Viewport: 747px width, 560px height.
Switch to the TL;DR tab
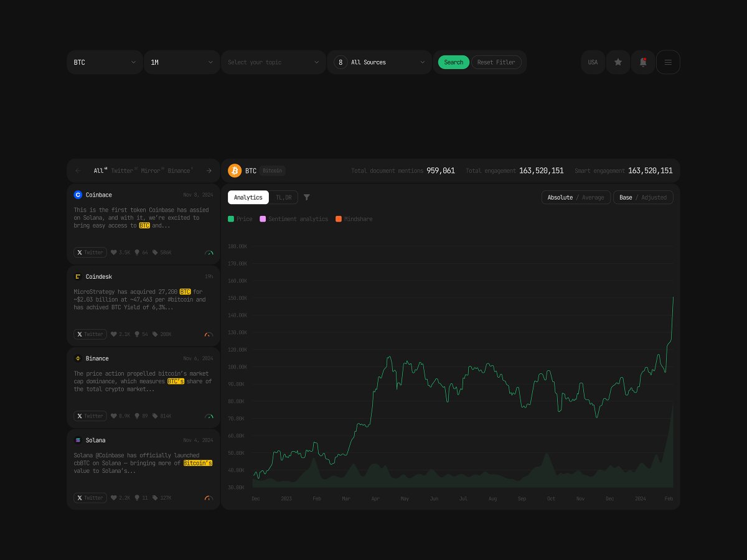284,197
